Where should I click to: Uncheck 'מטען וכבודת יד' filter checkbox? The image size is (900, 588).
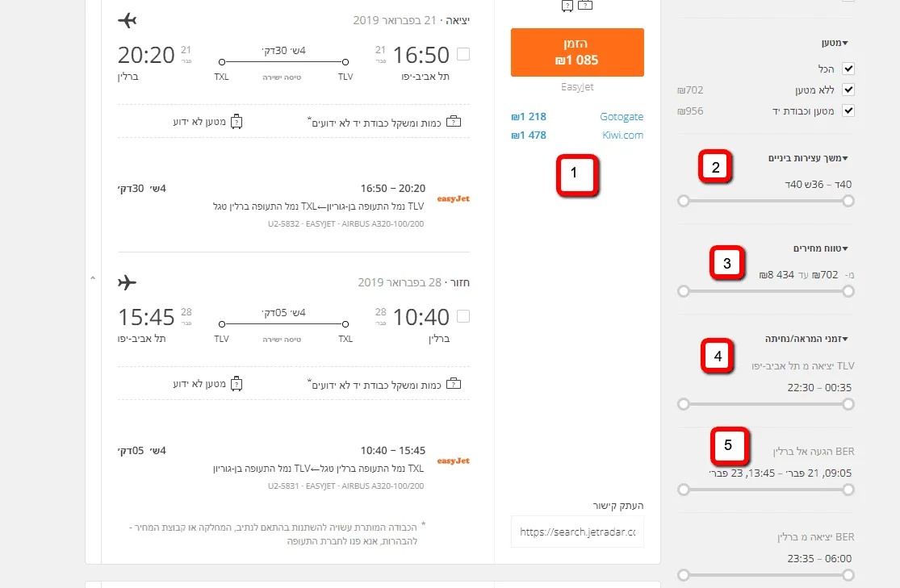click(848, 111)
